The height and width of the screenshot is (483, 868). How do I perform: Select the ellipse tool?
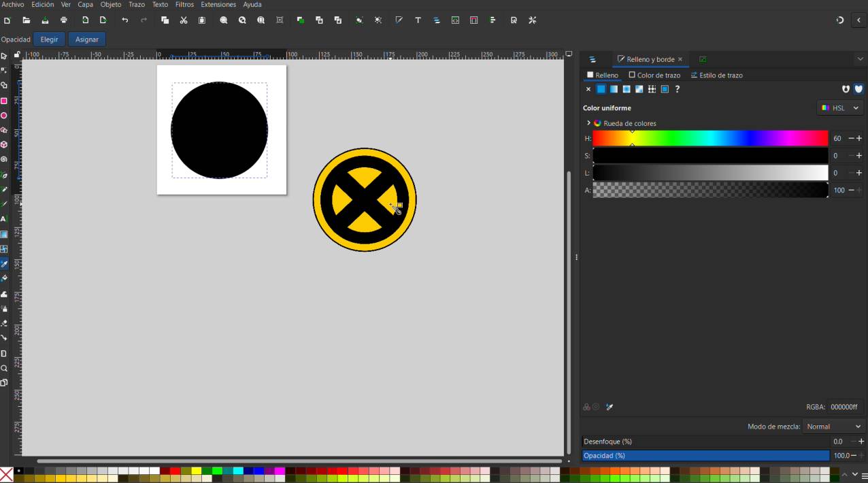coord(4,116)
